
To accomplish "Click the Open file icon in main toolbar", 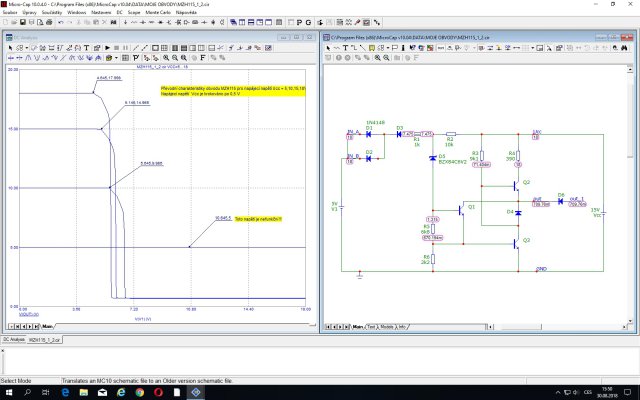I will pos(14,22).
